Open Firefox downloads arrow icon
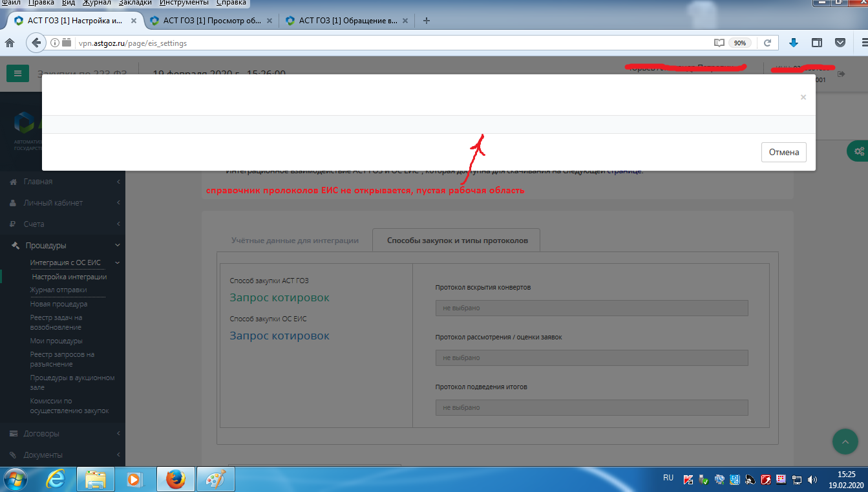This screenshot has width=868, height=492. 794,43
